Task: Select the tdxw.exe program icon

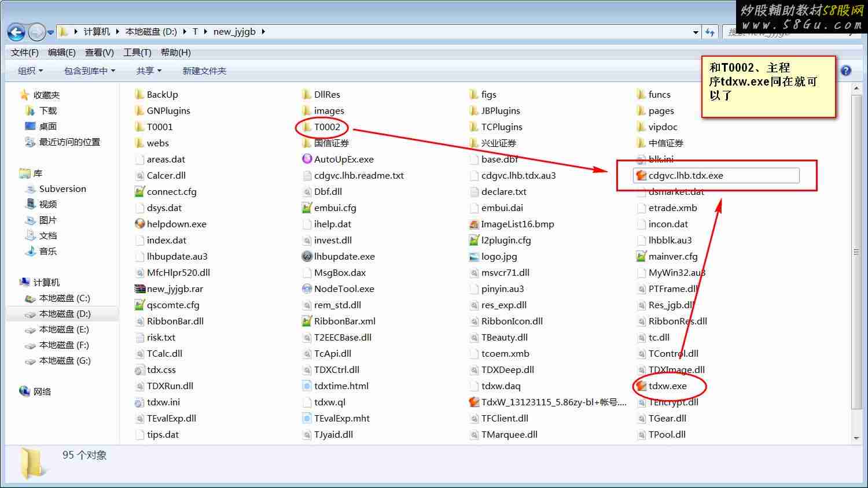Action: point(641,386)
